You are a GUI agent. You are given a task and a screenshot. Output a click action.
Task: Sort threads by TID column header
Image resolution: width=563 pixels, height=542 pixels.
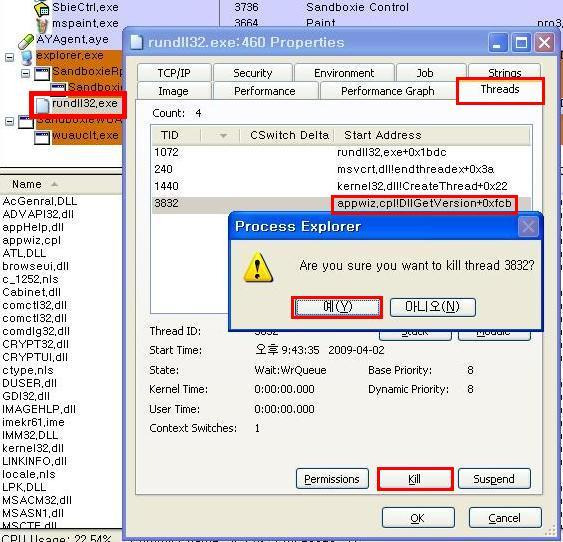[176, 135]
